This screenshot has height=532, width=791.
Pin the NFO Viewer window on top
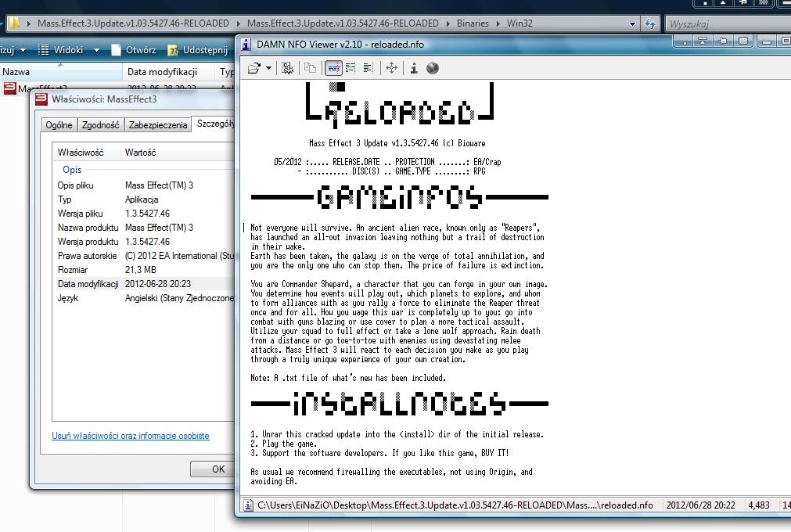click(723, 41)
